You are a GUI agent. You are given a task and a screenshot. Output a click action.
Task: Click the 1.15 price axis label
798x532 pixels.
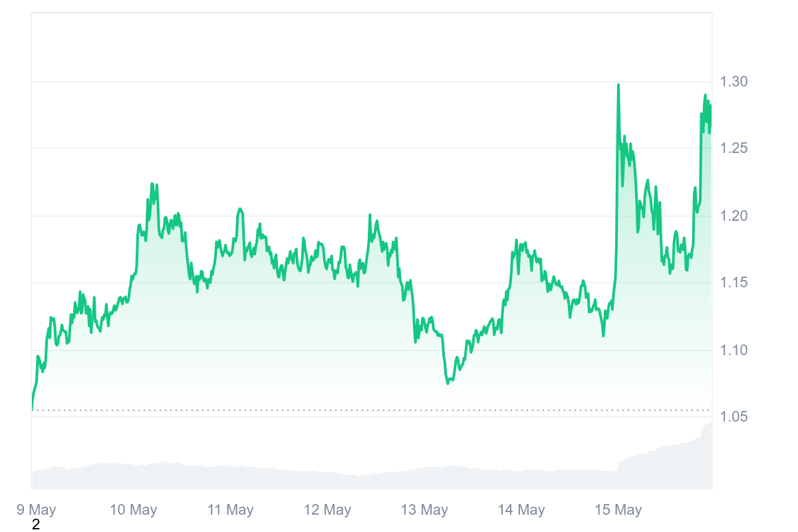[x=734, y=283]
